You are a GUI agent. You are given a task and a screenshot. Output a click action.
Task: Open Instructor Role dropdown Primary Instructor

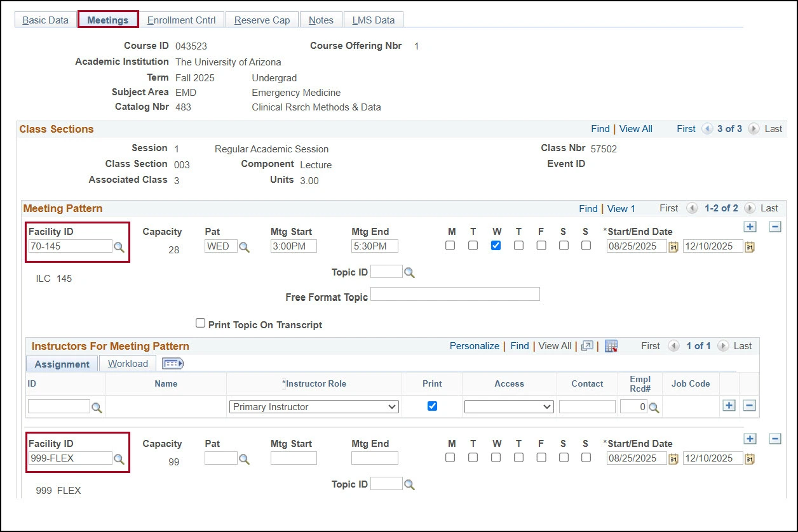pyautogui.click(x=314, y=407)
